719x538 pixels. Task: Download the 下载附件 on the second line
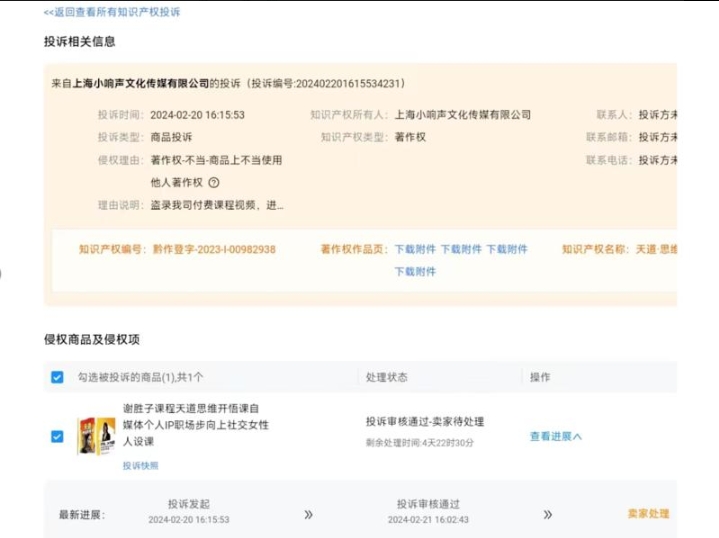[x=415, y=271]
